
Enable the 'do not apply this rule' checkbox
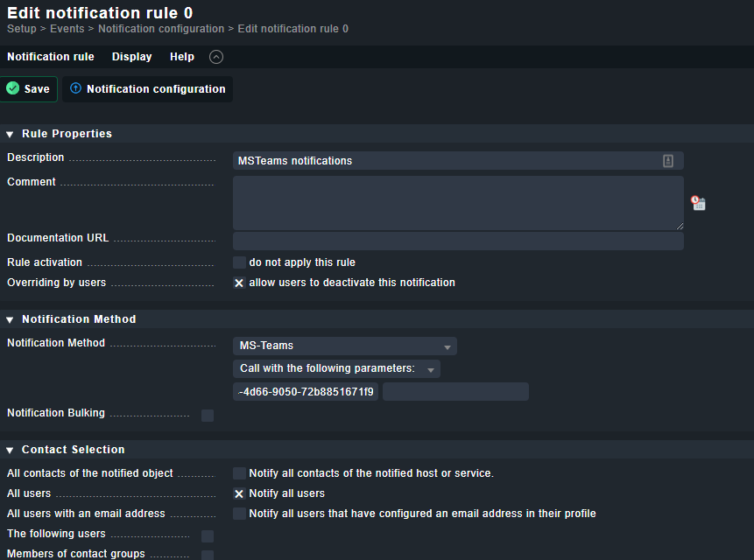pos(239,262)
